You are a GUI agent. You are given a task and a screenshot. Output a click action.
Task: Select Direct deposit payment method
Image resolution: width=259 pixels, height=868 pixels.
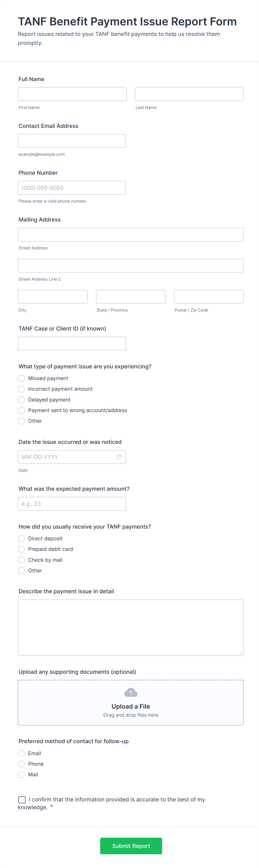pyautogui.click(x=21, y=538)
